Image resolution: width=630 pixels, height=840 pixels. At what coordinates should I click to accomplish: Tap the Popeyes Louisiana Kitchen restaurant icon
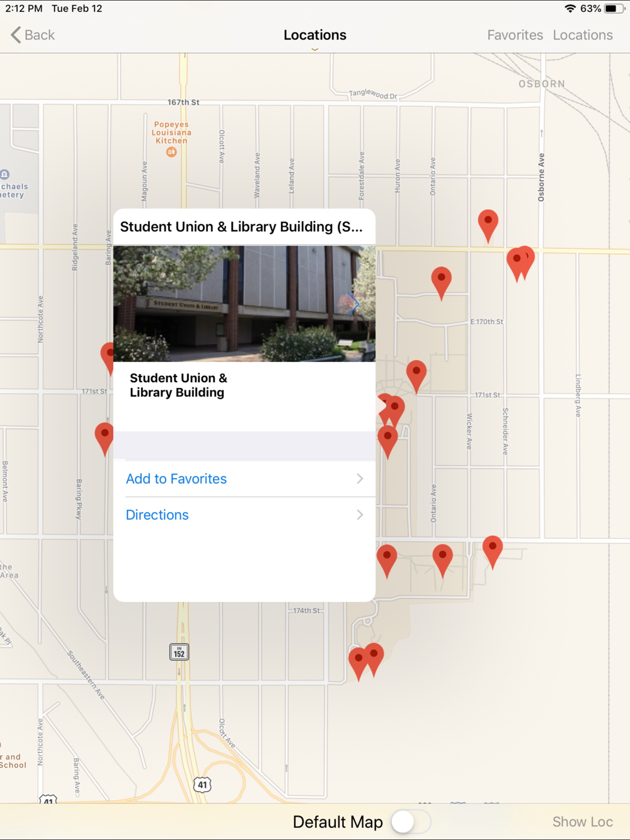pyautogui.click(x=171, y=152)
